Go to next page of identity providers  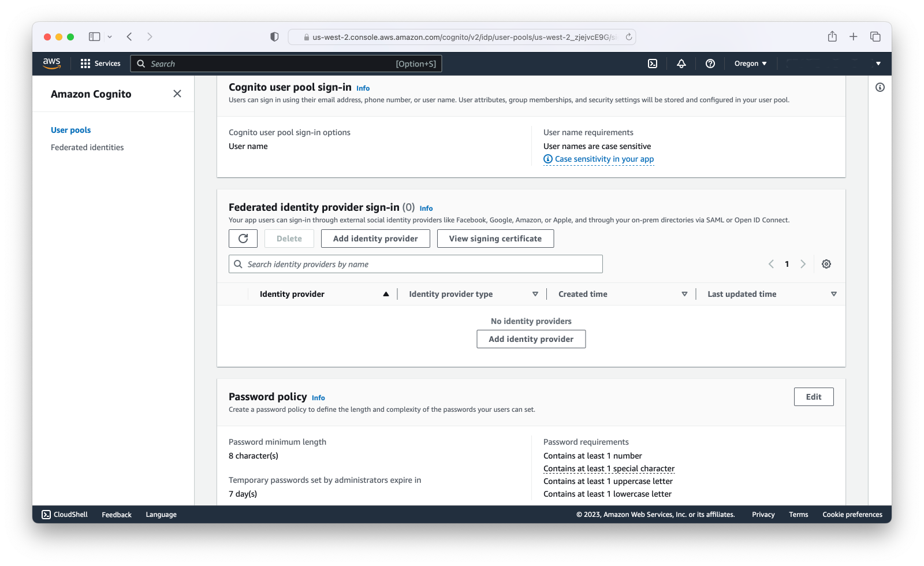pos(803,264)
